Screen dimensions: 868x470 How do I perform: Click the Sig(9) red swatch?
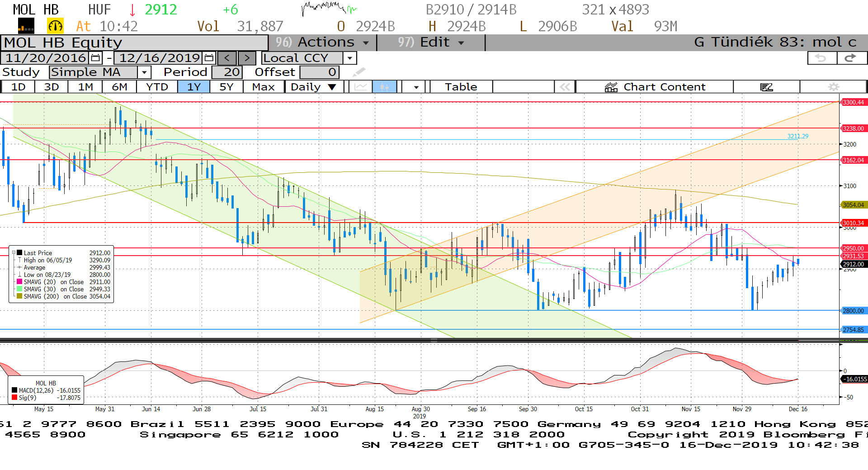pos(14,398)
